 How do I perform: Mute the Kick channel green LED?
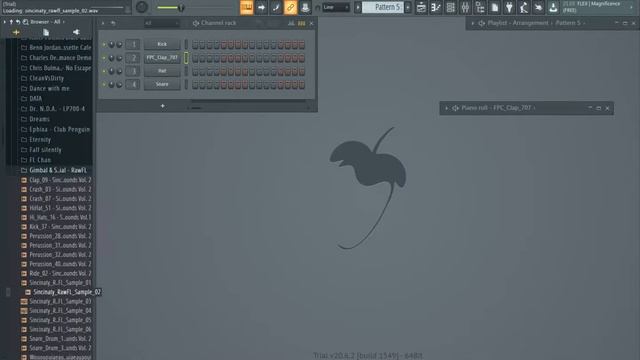(x=104, y=44)
